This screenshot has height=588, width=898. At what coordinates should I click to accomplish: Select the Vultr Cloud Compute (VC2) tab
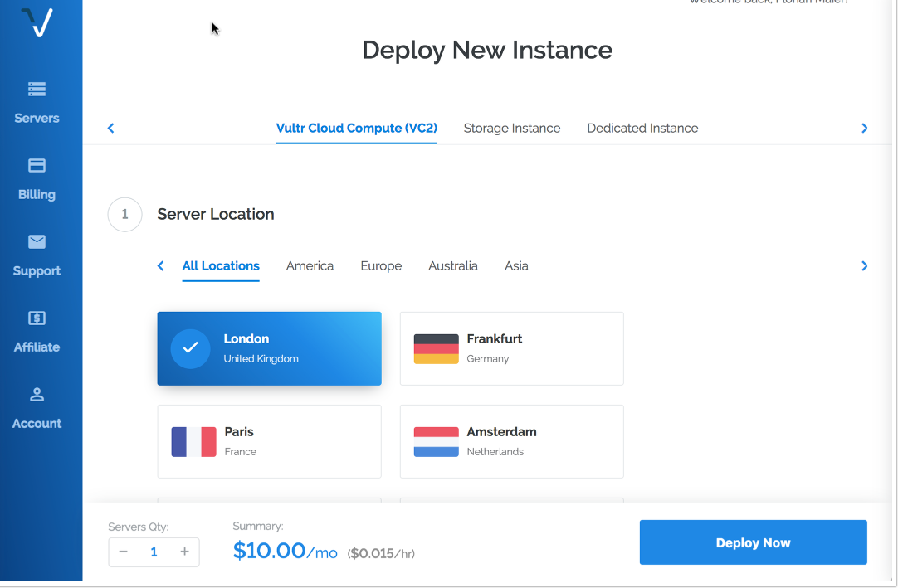click(x=356, y=129)
